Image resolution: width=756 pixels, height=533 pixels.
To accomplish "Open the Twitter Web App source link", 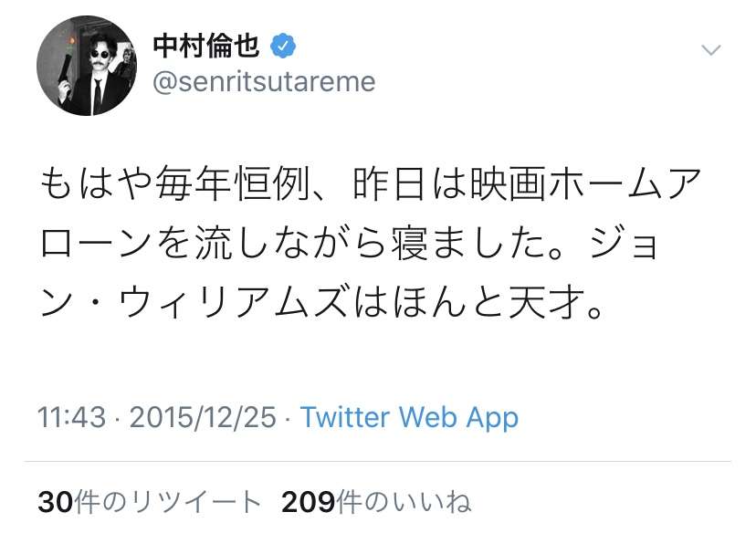I will [x=409, y=417].
